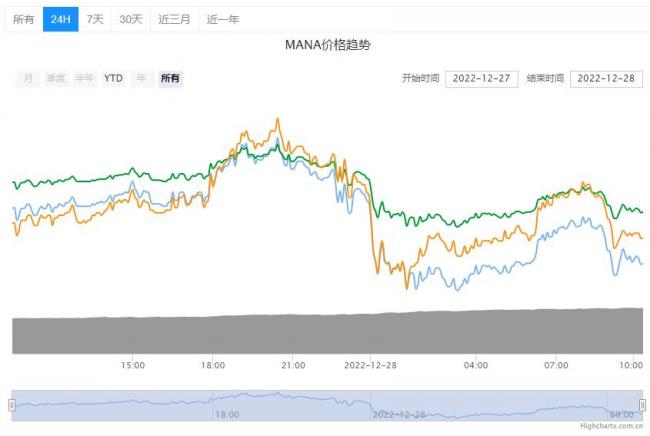Click the 季度 range selector button

(56, 78)
